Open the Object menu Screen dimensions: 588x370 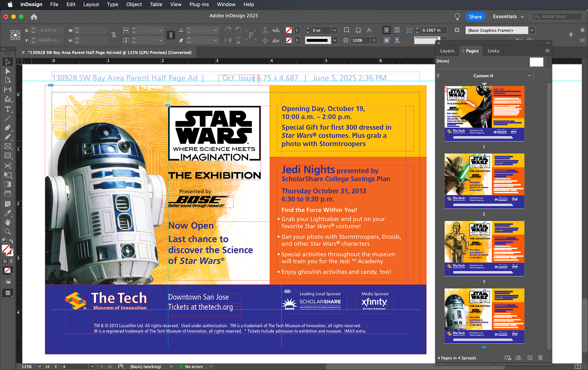(134, 4)
